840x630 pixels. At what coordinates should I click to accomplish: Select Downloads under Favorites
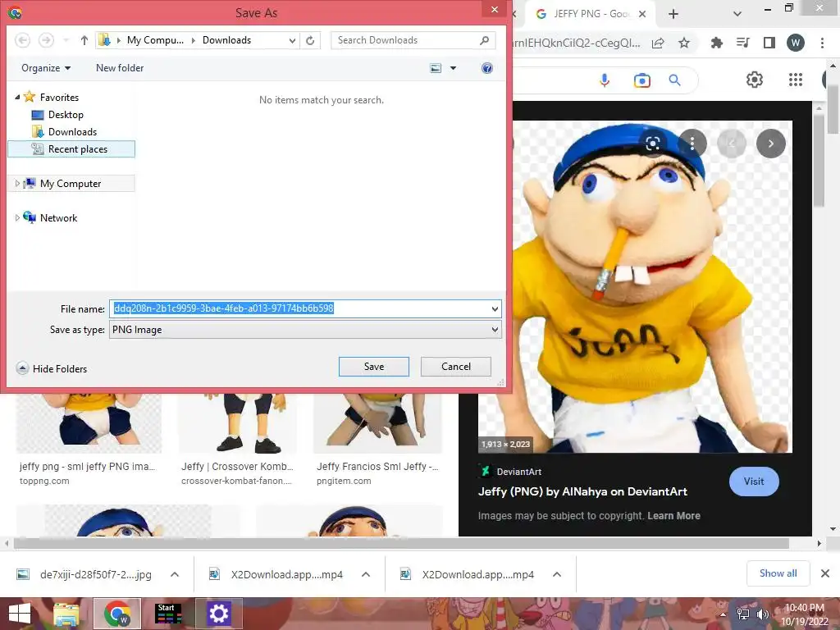(x=72, y=132)
